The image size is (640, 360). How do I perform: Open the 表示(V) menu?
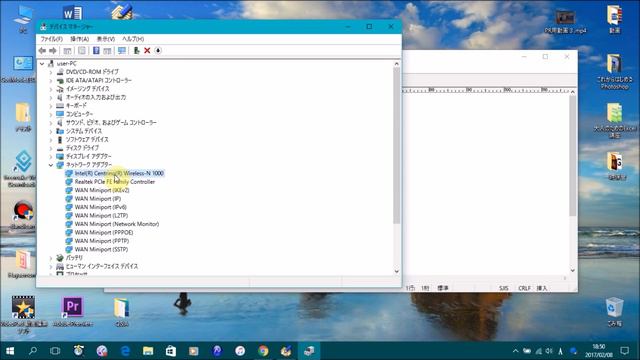click(x=105, y=39)
